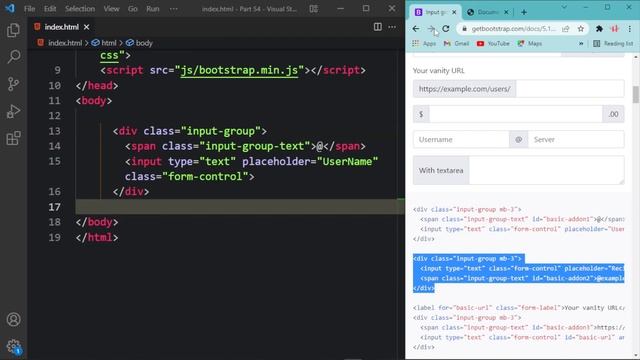The image size is (640, 360).
Task: Open Chrome tab search dropdown arrow
Action: [x=564, y=7]
